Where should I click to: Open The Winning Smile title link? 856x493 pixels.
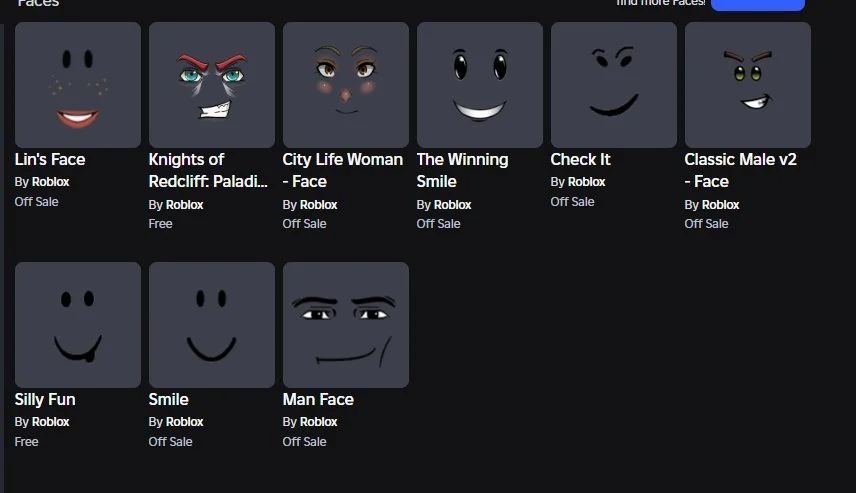point(462,170)
